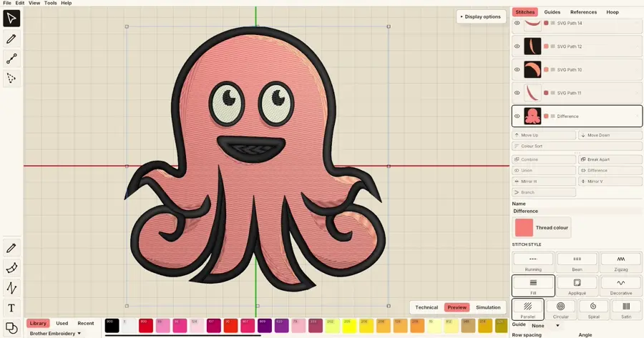Click the Union button
644x338 pixels.
[x=544, y=170]
